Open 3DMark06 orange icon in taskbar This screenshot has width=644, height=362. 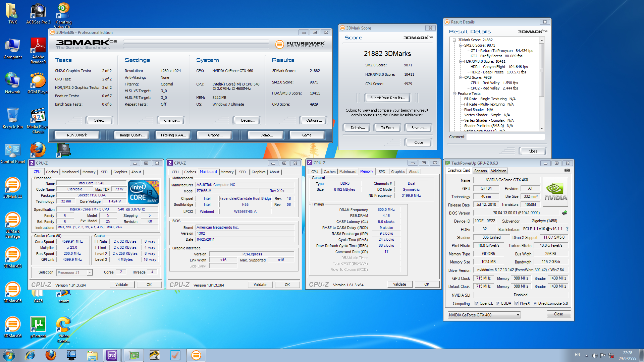[196, 355]
